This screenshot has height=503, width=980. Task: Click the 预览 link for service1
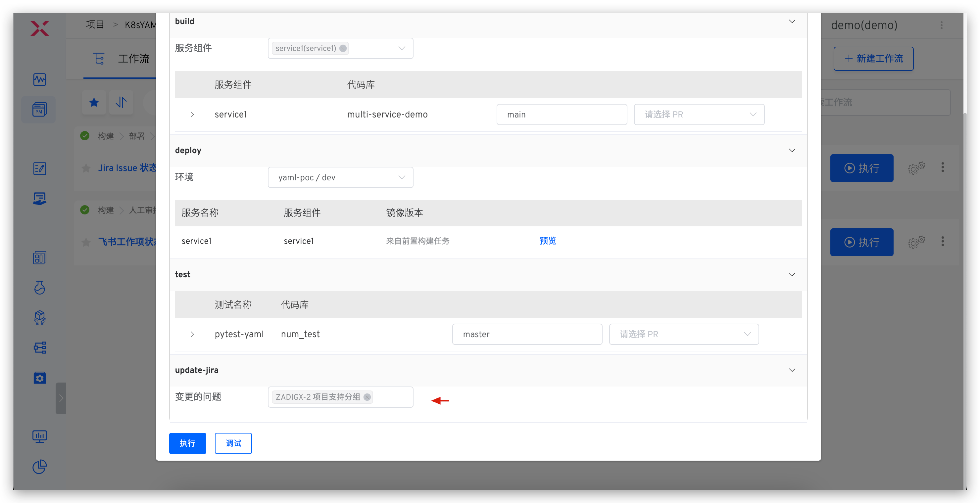pos(548,241)
